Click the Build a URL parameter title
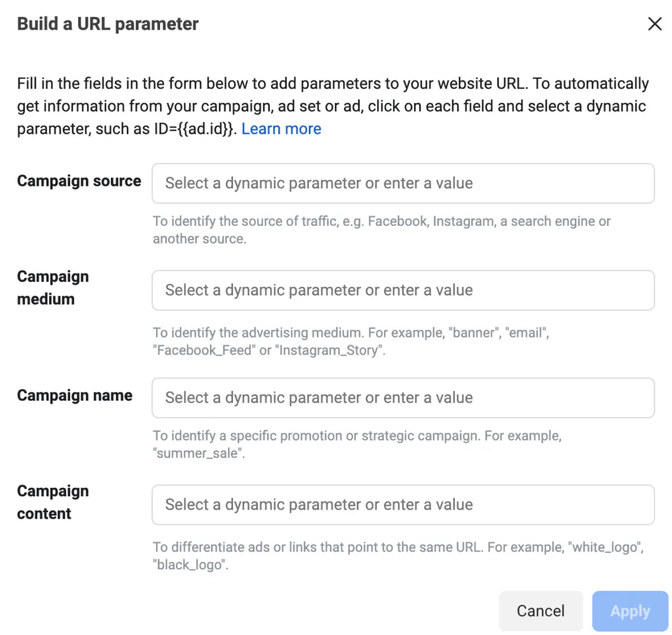Image resolution: width=672 pixels, height=635 pixels. (x=108, y=24)
